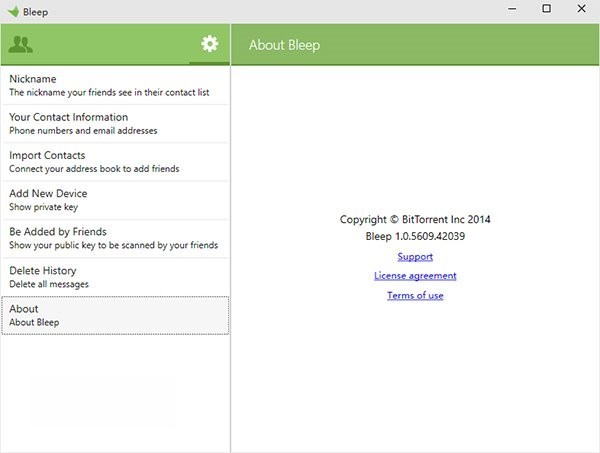Click the About Bleep header title
Viewport: 600px width, 453px height.
point(284,45)
